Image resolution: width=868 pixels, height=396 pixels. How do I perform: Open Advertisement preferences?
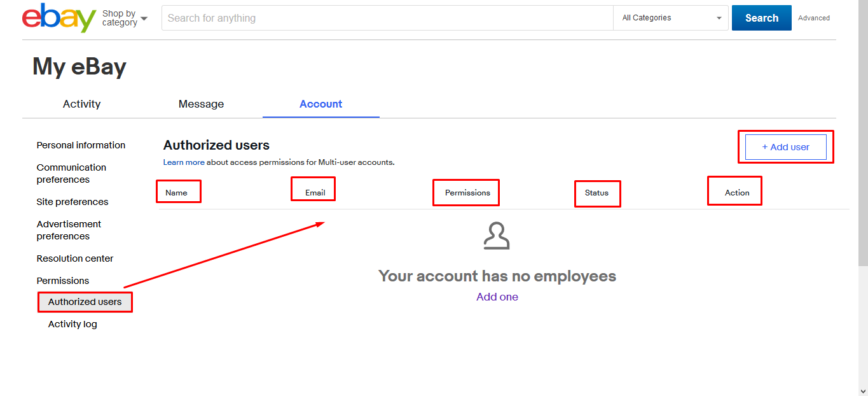[x=69, y=230]
